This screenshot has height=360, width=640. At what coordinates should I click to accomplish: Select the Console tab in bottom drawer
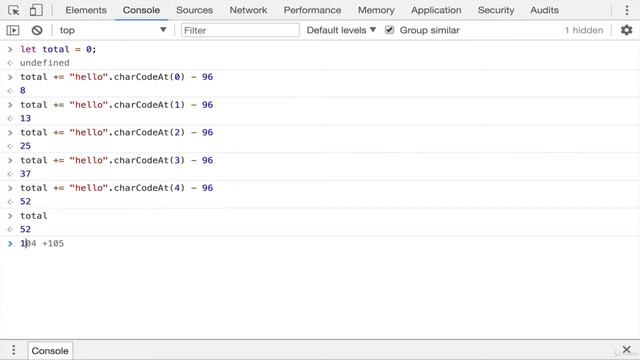click(50, 351)
